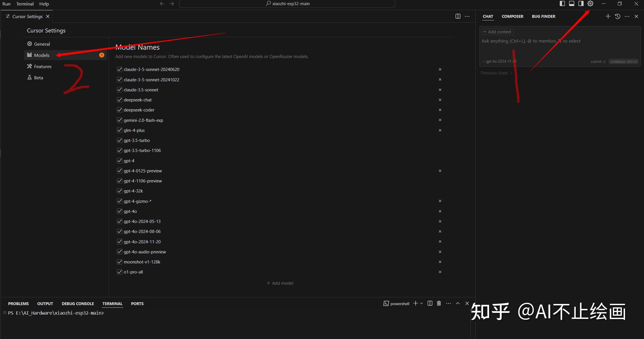Screen dimensions: 644x339
Task: Start a new chat with plus icon
Action: 608,16
